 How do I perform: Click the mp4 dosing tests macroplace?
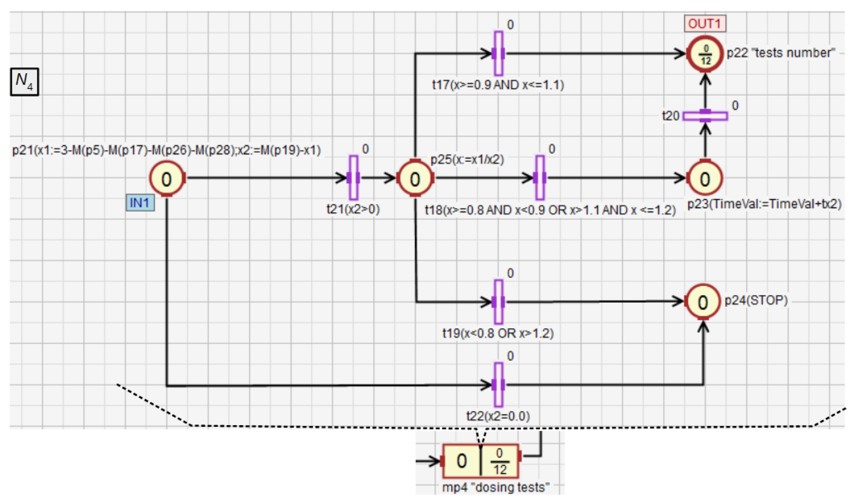(x=480, y=462)
